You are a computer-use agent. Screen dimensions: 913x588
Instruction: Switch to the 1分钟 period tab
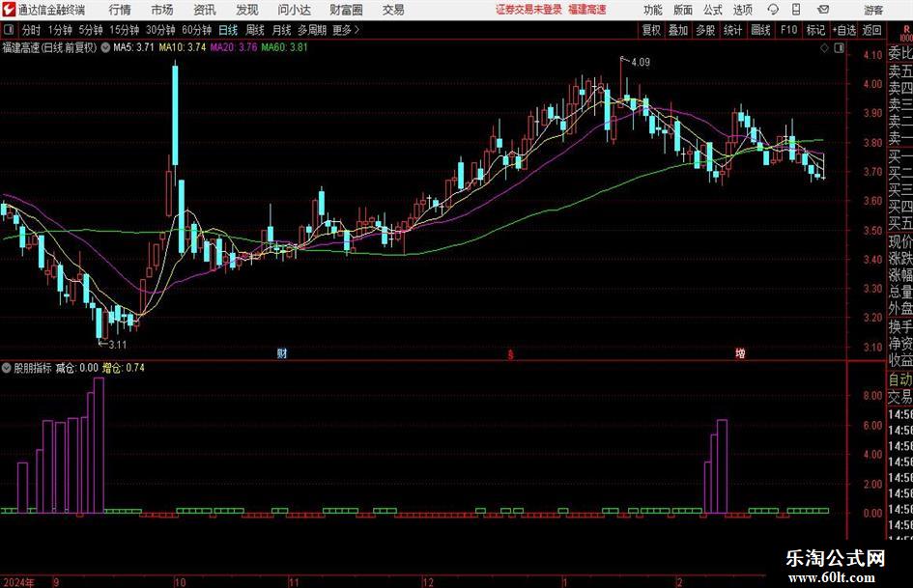[x=60, y=30]
